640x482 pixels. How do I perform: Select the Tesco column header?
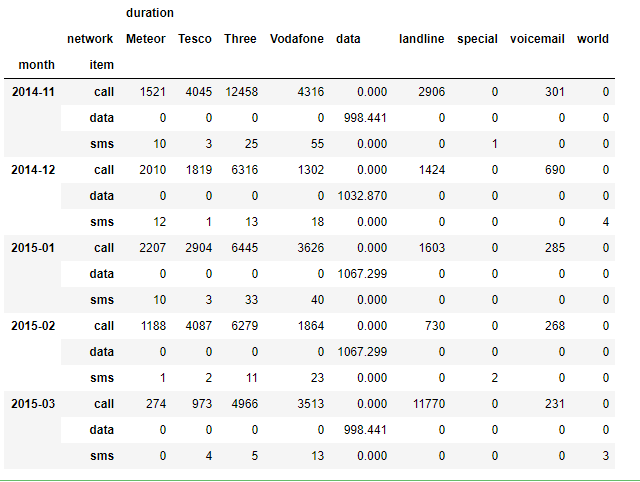(194, 39)
